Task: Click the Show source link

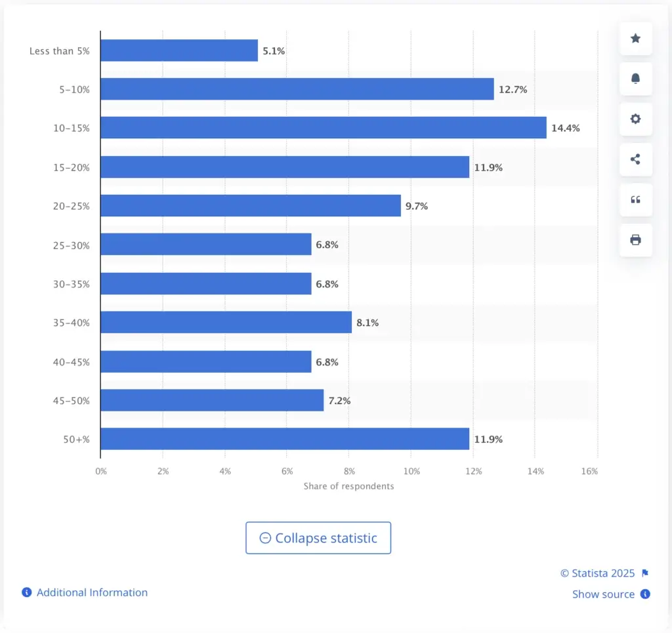Action: tap(603, 594)
